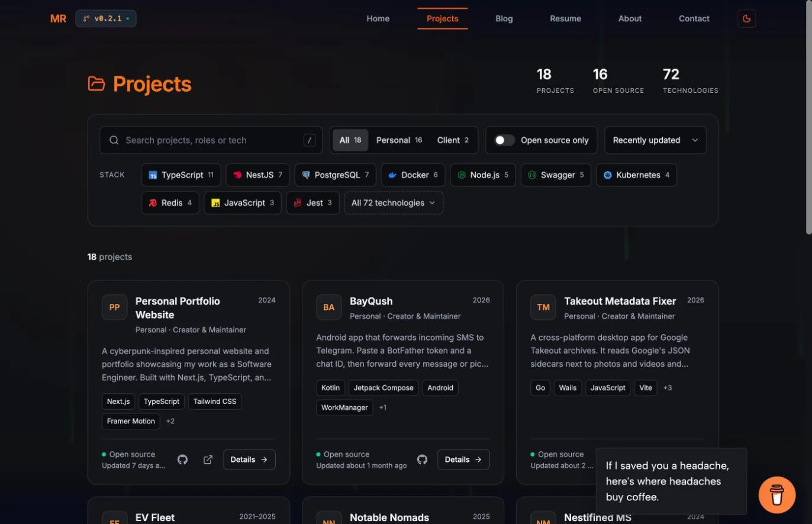Image resolution: width=812 pixels, height=524 pixels.
Task: Filter by JavaScript stack chip
Action: click(243, 203)
